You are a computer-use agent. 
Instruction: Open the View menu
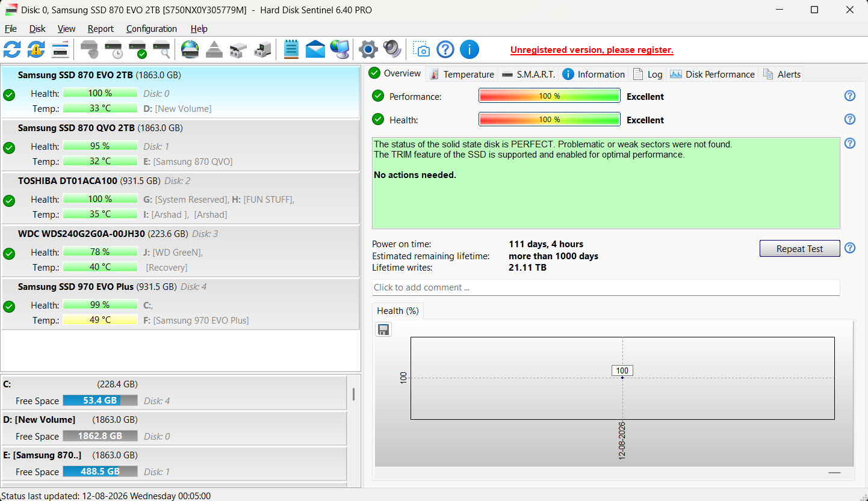coord(66,29)
